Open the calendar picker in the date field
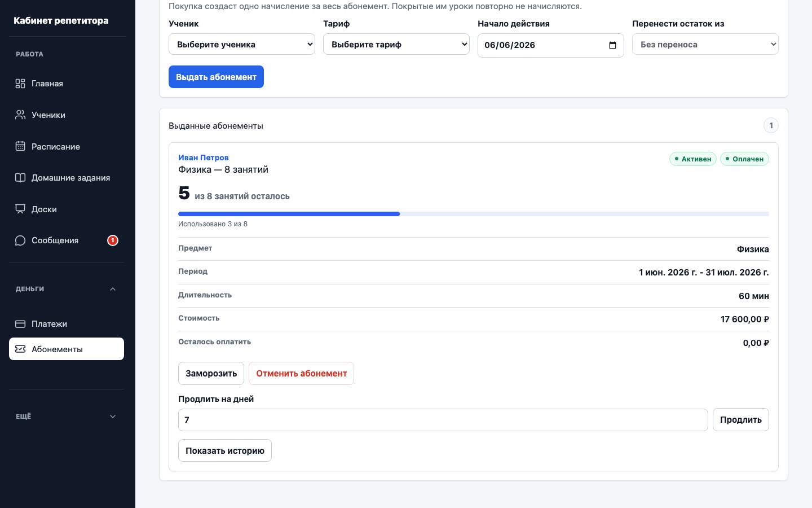The height and width of the screenshot is (508, 812). (612, 45)
